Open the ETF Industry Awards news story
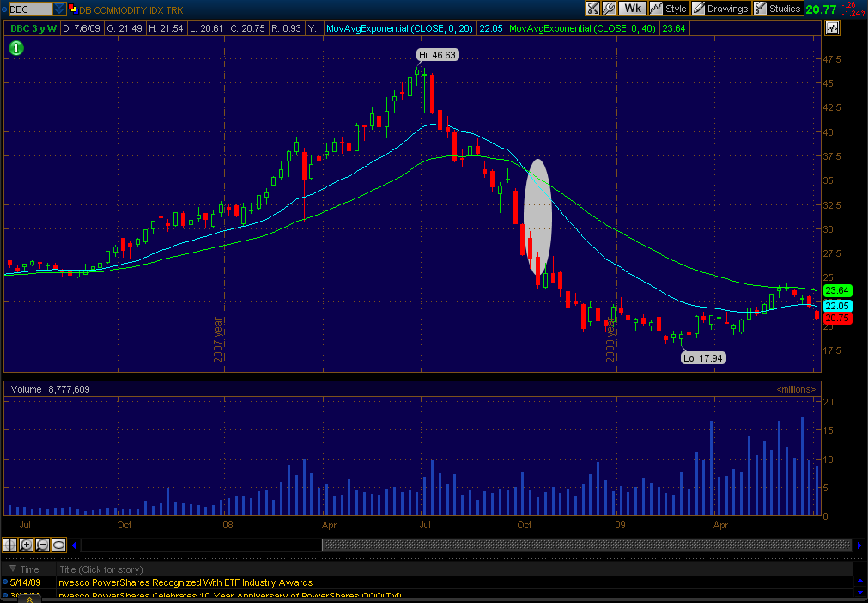 click(x=185, y=582)
